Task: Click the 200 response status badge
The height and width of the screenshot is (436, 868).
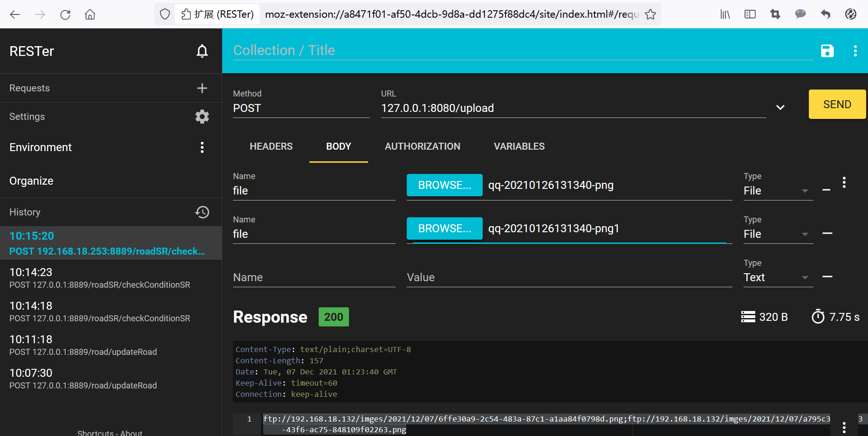Action: pos(334,317)
